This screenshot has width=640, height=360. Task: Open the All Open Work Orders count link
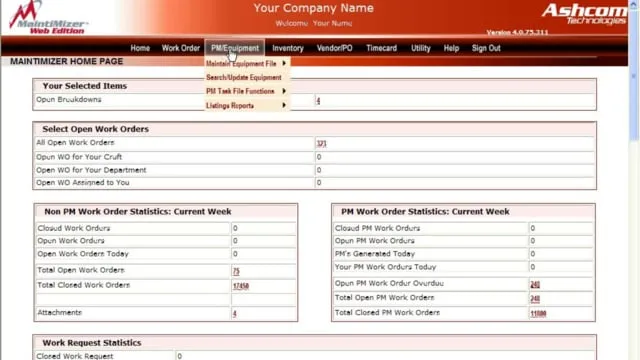pyautogui.click(x=321, y=143)
